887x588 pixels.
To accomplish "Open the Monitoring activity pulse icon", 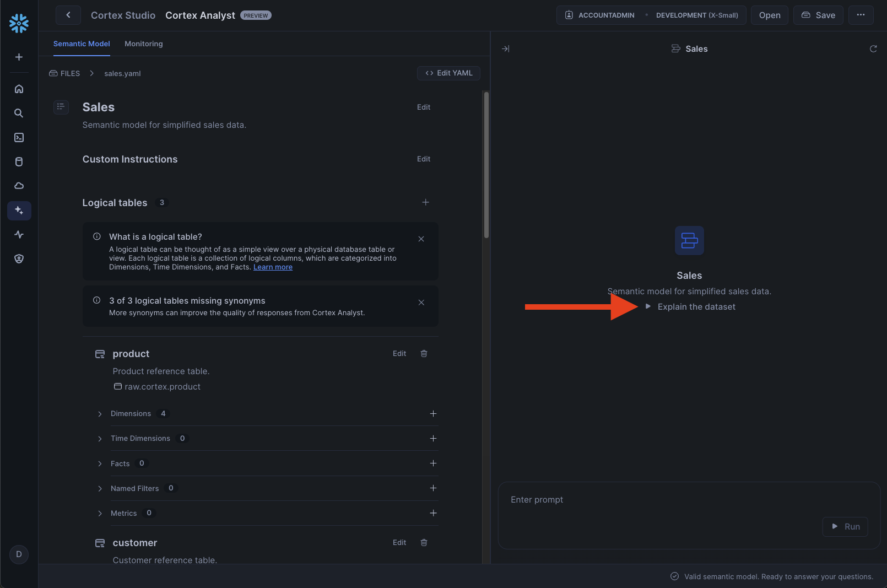I will tap(19, 234).
